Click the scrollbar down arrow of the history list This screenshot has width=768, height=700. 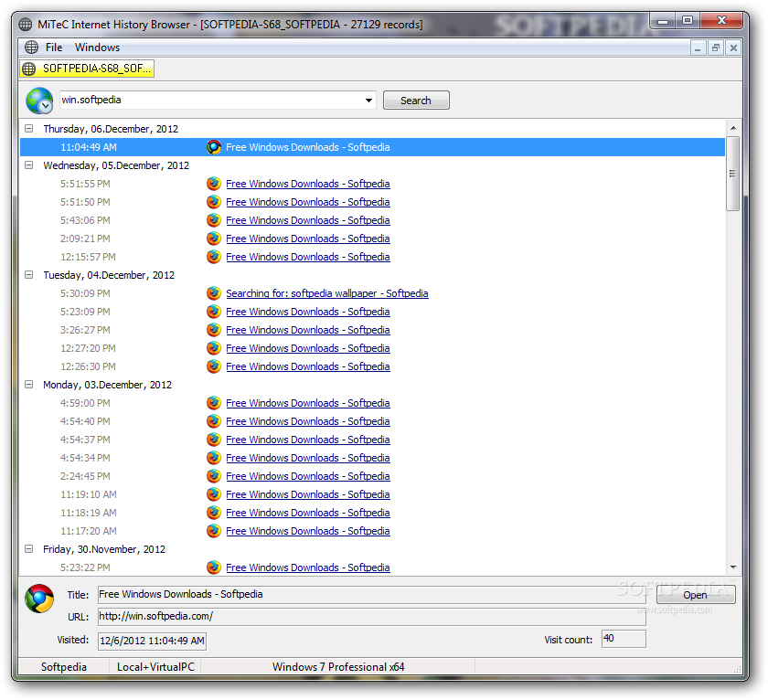(732, 567)
